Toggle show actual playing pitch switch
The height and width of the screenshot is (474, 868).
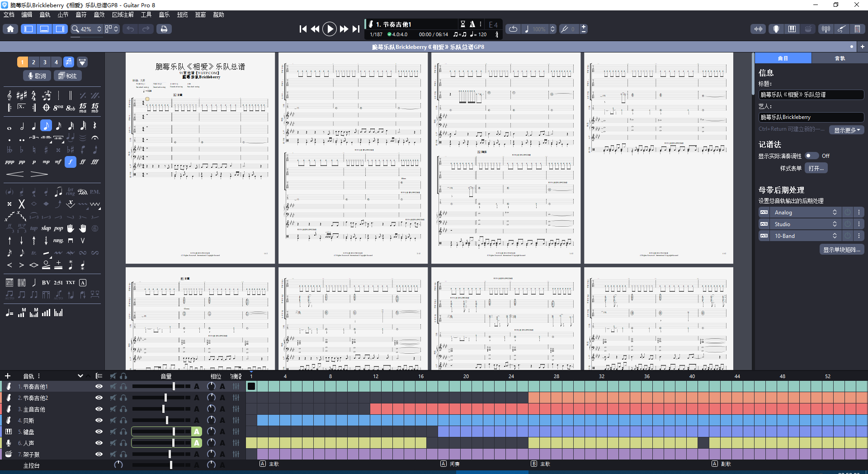pos(811,156)
